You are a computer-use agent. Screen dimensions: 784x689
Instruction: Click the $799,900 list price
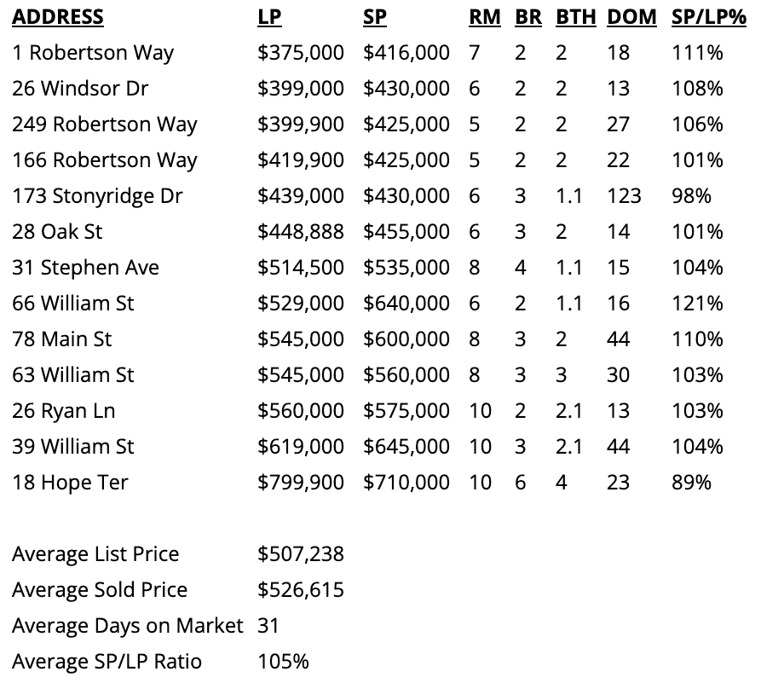301,483
